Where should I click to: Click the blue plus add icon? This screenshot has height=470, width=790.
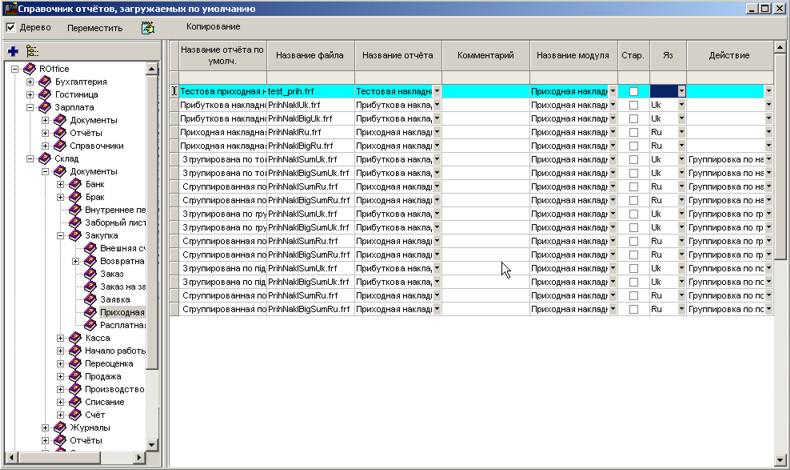click(x=13, y=50)
